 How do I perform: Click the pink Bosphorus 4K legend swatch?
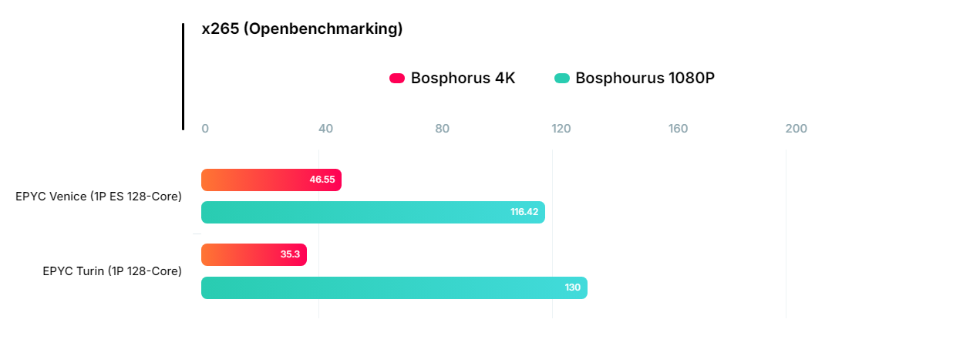point(397,78)
